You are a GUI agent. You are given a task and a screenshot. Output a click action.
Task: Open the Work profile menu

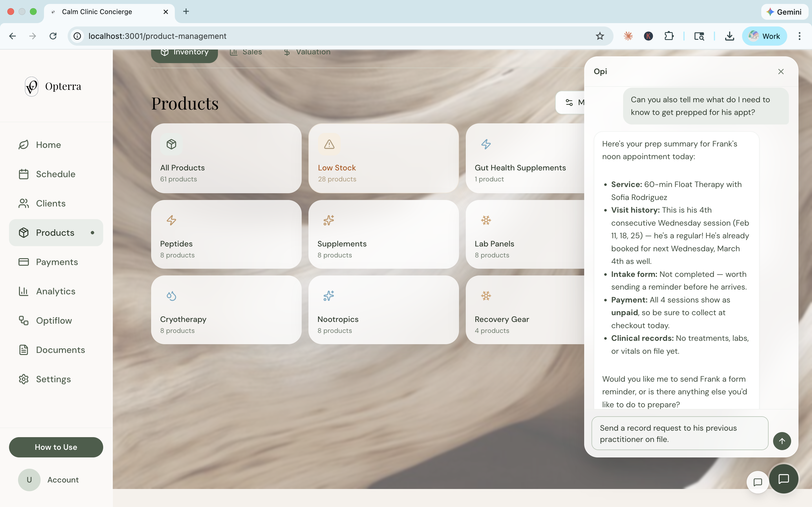(764, 36)
